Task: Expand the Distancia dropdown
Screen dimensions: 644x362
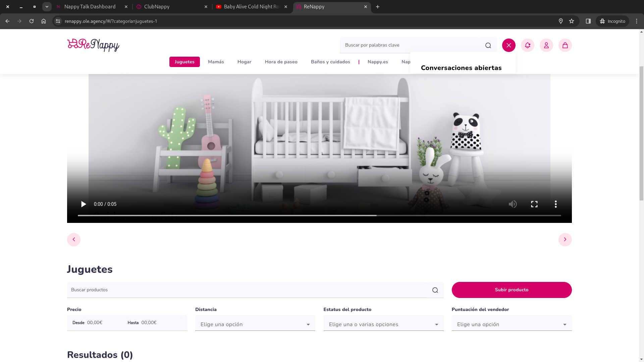Action: pyautogui.click(x=255, y=324)
